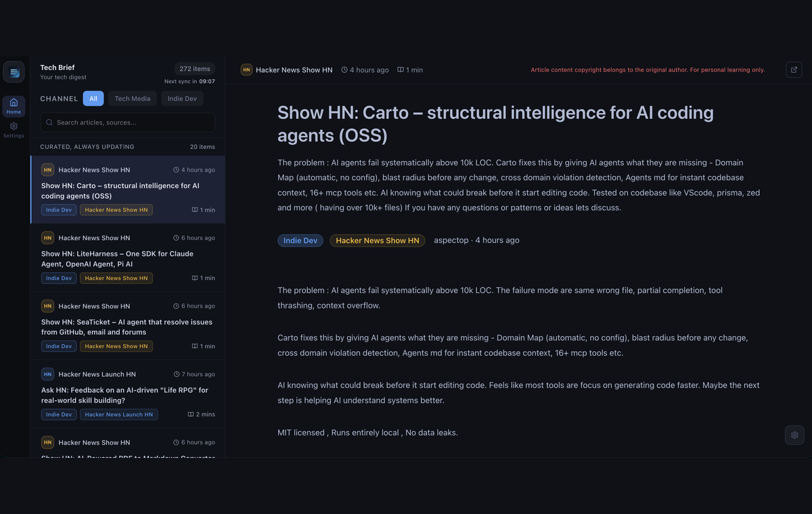Image resolution: width=812 pixels, height=514 pixels.
Task: Click the article main headline
Action: pyautogui.click(x=495, y=124)
